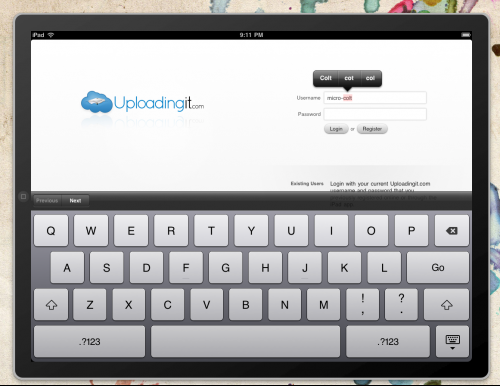500x386 pixels.
Task: Tap the question mark and period key
Action: pyautogui.click(x=401, y=305)
